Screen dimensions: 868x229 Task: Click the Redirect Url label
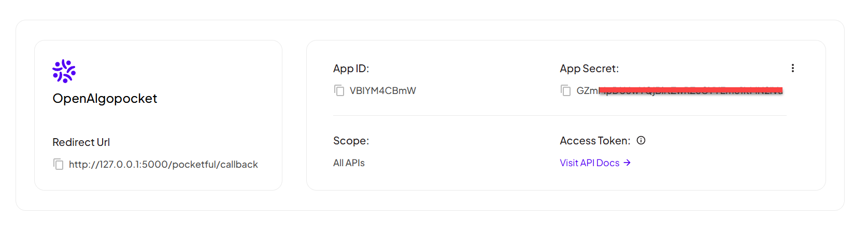[x=81, y=142]
